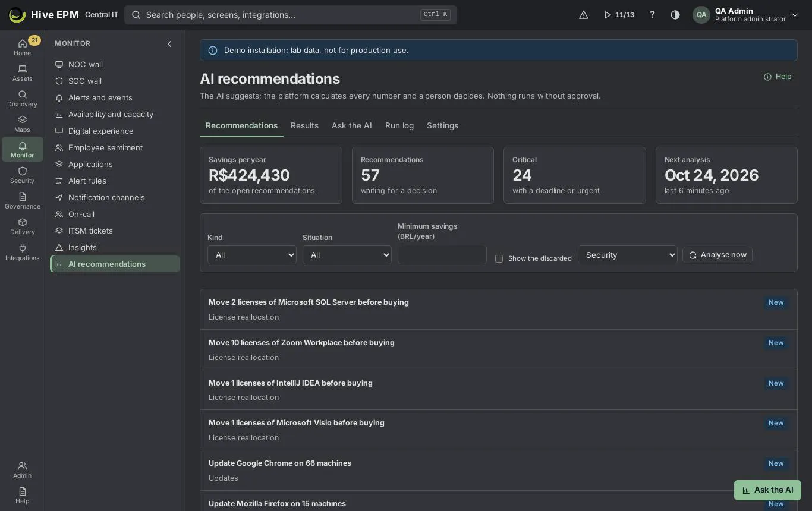
Task: Open the Maps section icon
Action: point(22,124)
